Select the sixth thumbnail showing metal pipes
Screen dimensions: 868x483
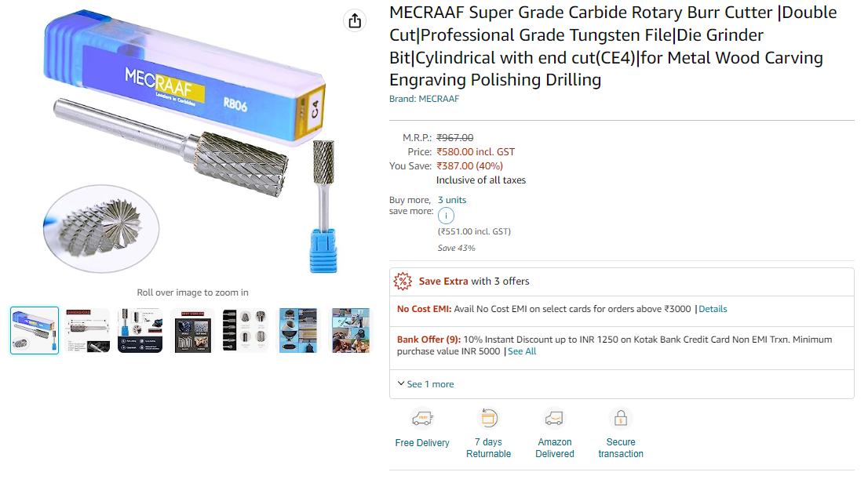[299, 330]
